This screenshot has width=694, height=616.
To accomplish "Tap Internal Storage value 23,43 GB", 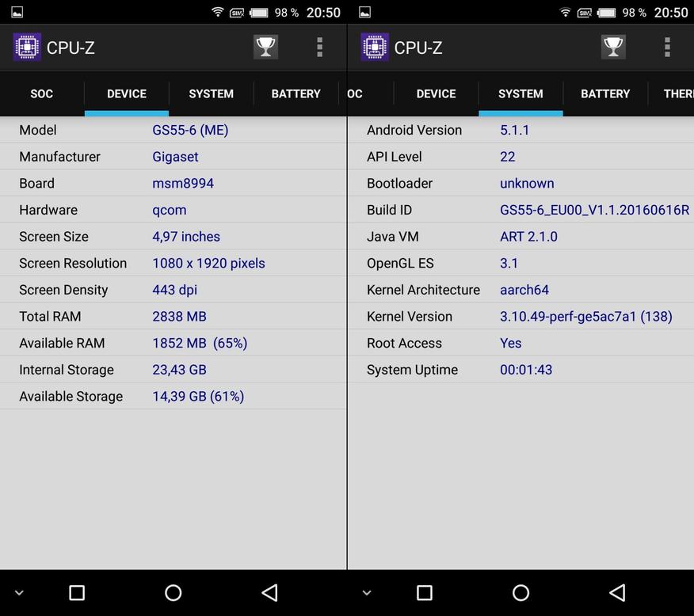I will click(x=179, y=370).
